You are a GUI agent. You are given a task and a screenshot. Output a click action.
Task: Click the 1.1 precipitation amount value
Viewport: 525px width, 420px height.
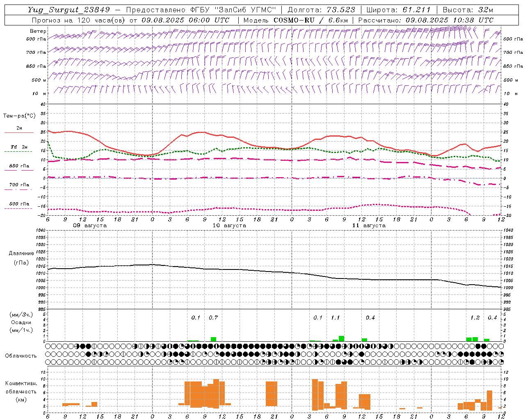point(335,317)
